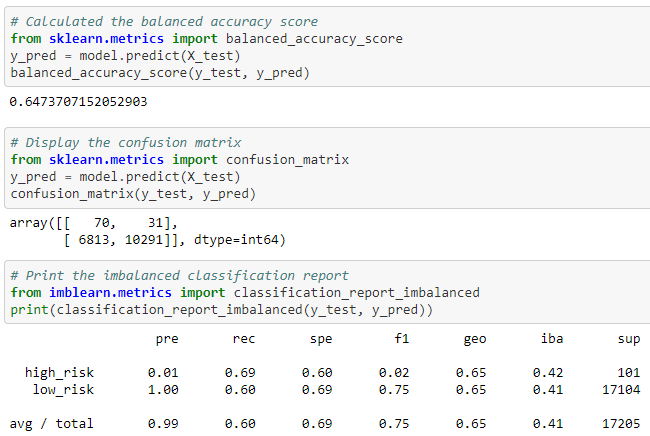
Task: Click the confusion matrix code cell
Action: (327, 168)
